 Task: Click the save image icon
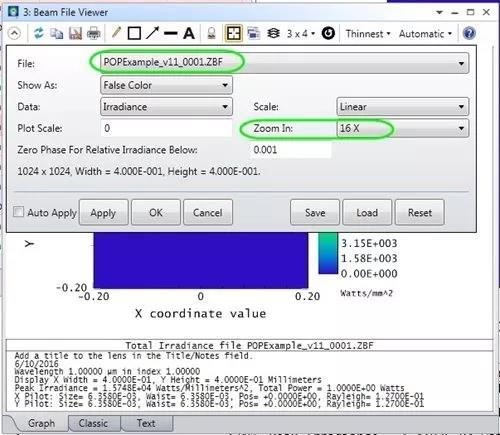[76, 33]
